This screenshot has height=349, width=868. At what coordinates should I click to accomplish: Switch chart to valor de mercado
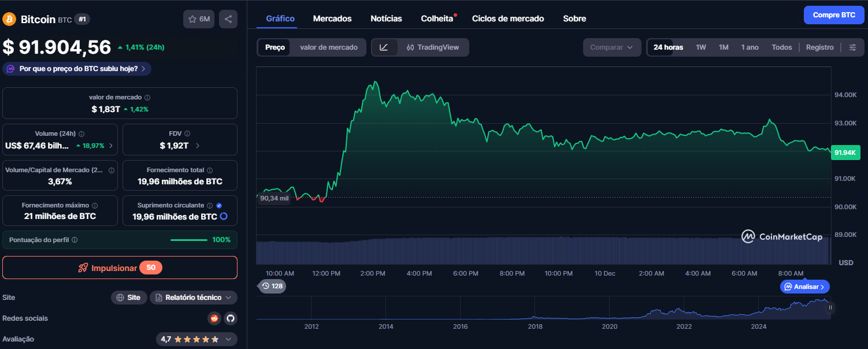click(328, 47)
